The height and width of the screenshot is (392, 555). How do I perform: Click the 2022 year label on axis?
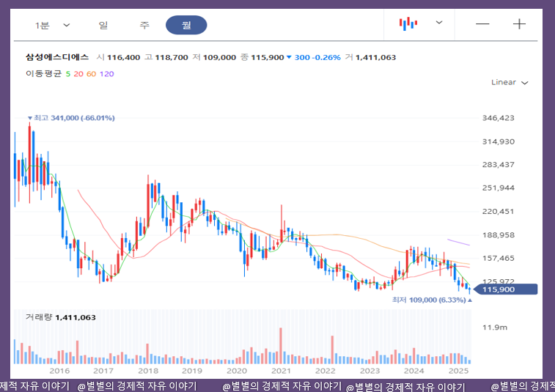click(326, 371)
